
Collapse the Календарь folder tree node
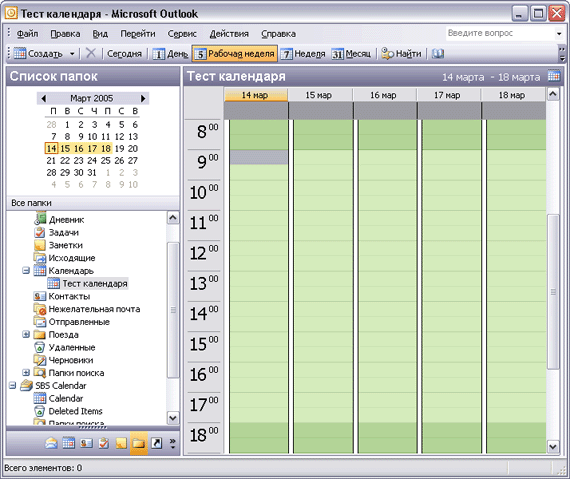26,271
